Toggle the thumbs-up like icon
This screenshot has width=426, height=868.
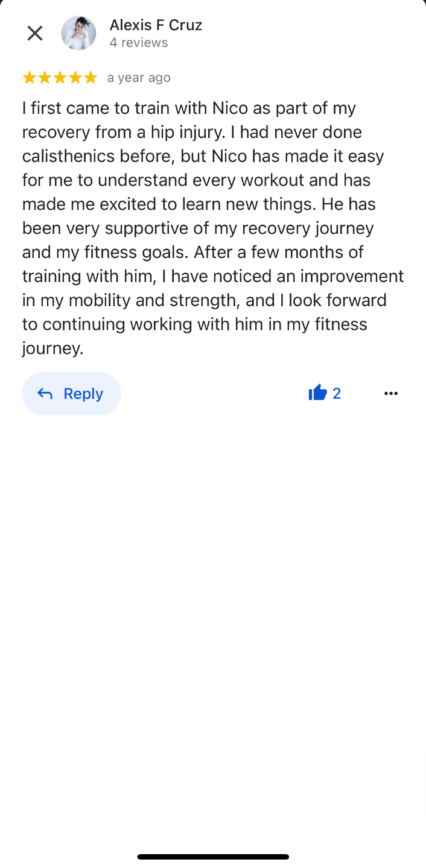pos(317,393)
